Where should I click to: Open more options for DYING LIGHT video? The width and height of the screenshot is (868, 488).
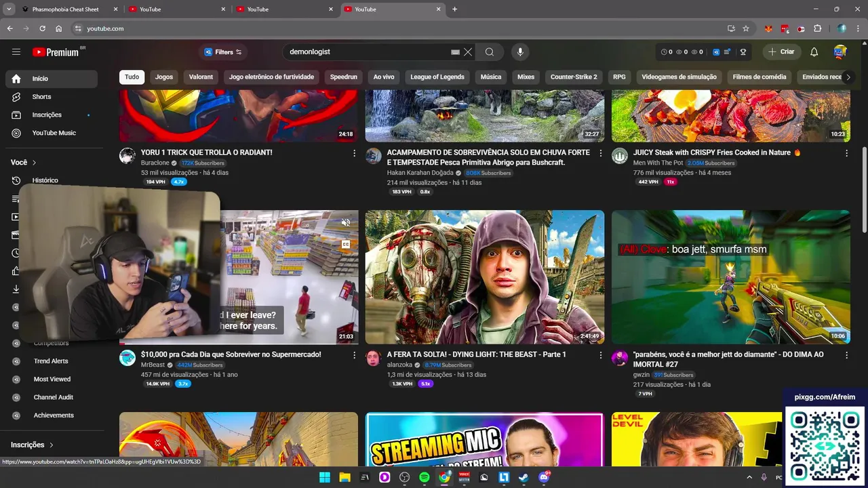click(600, 355)
